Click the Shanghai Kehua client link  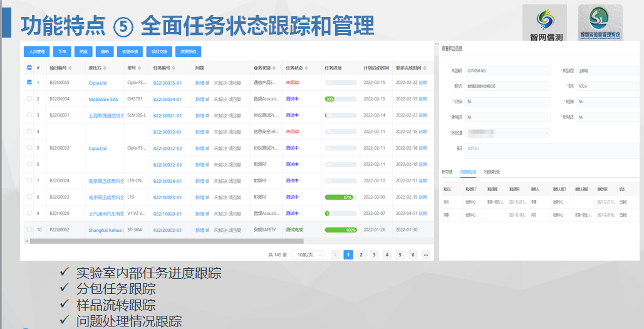(106, 231)
